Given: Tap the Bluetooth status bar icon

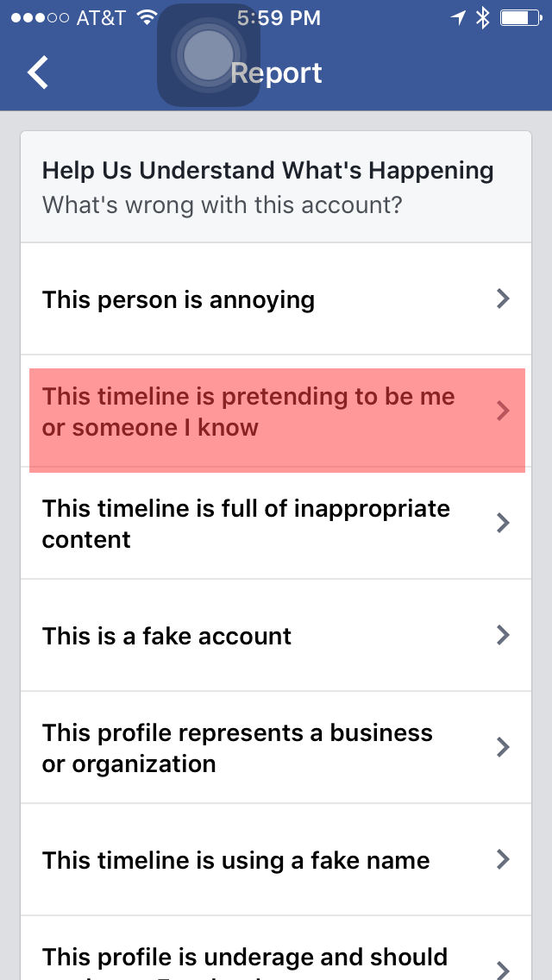Looking at the screenshot, I should [483, 17].
